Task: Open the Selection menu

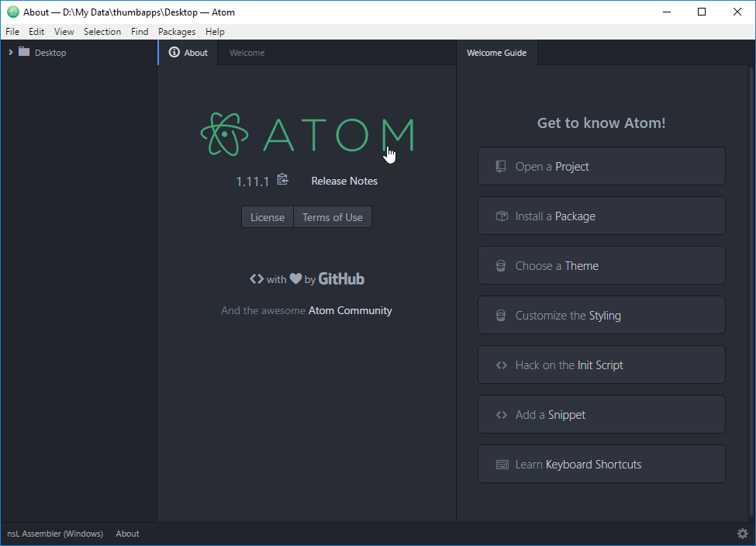Action: (102, 31)
